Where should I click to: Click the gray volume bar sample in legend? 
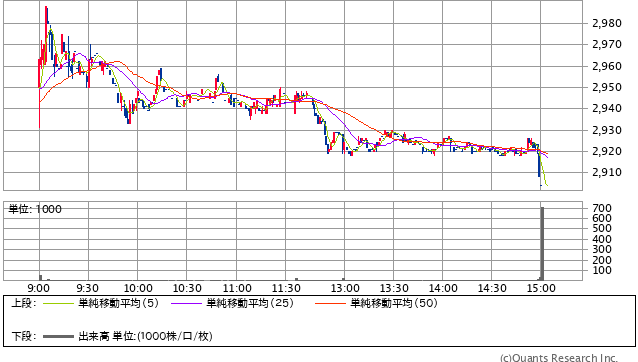pyautogui.click(x=58, y=336)
